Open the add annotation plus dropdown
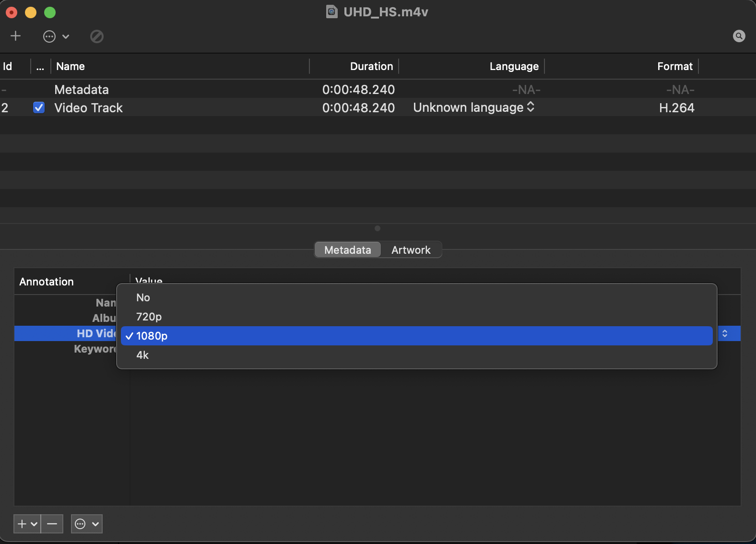 pyautogui.click(x=27, y=524)
